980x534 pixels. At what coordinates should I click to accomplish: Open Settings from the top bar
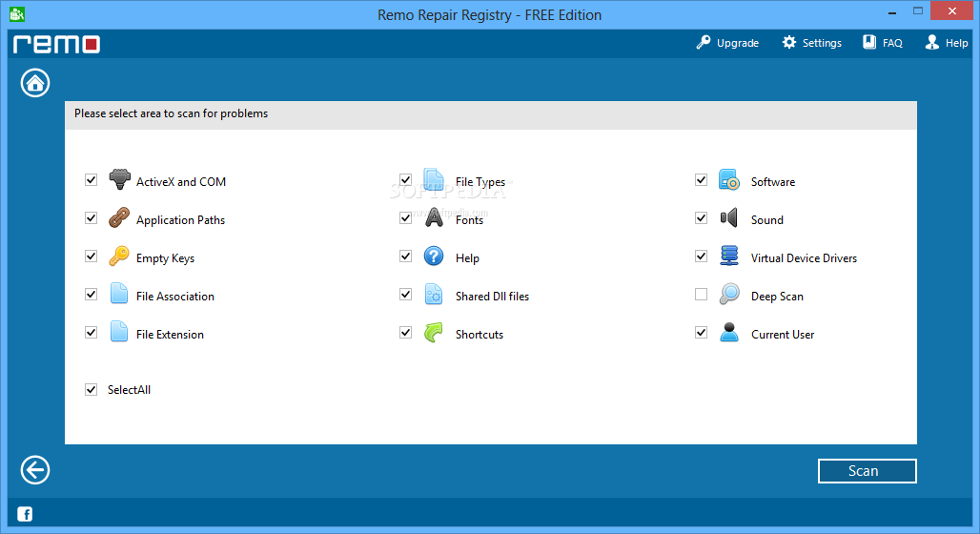[812, 43]
